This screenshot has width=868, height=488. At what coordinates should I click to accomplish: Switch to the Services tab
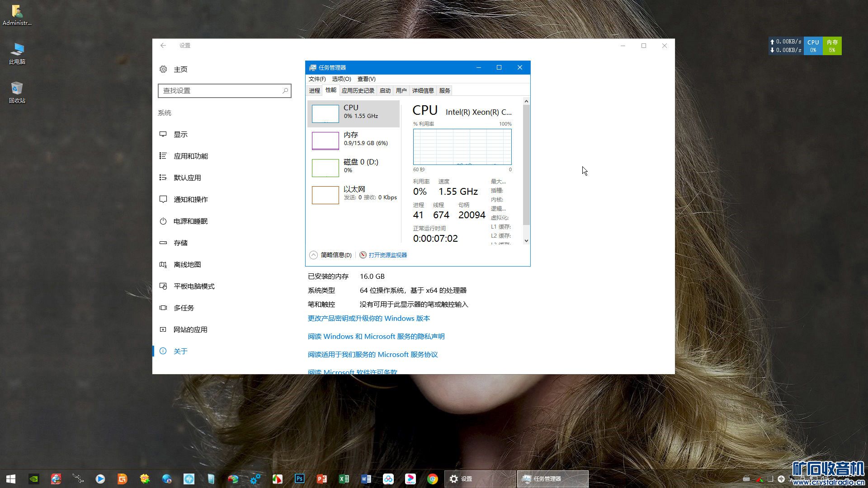(444, 90)
